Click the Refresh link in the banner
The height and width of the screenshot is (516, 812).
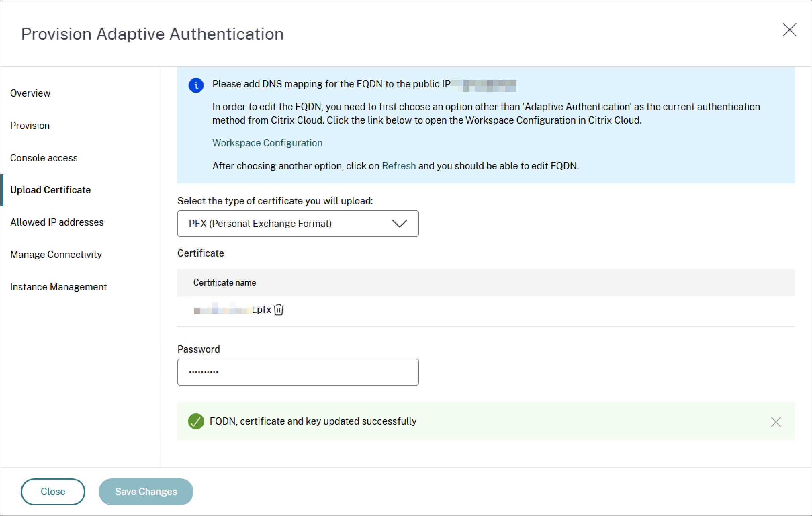(398, 166)
